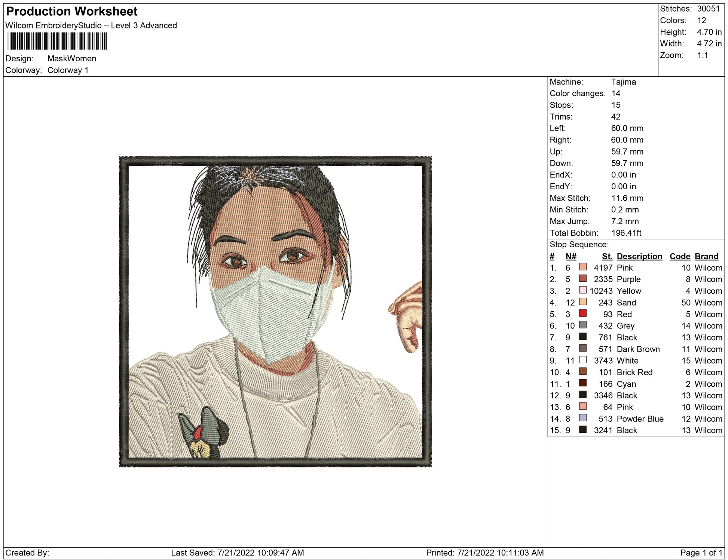Click the embroidered masked woman design preview
Image resolution: width=728 pixels, height=560 pixels.
(x=275, y=312)
